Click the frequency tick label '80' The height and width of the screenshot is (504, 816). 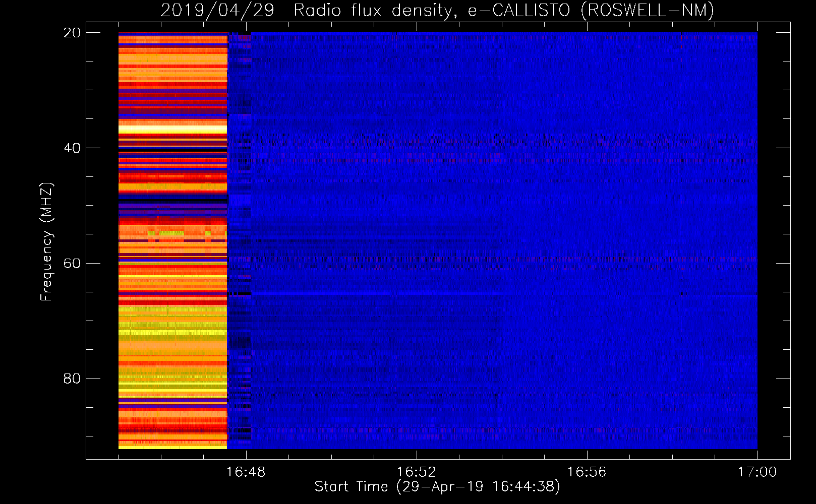[x=72, y=379]
